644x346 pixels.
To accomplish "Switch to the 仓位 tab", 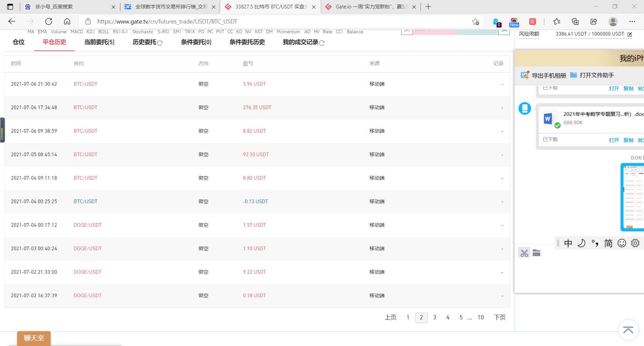I will click(x=18, y=42).
